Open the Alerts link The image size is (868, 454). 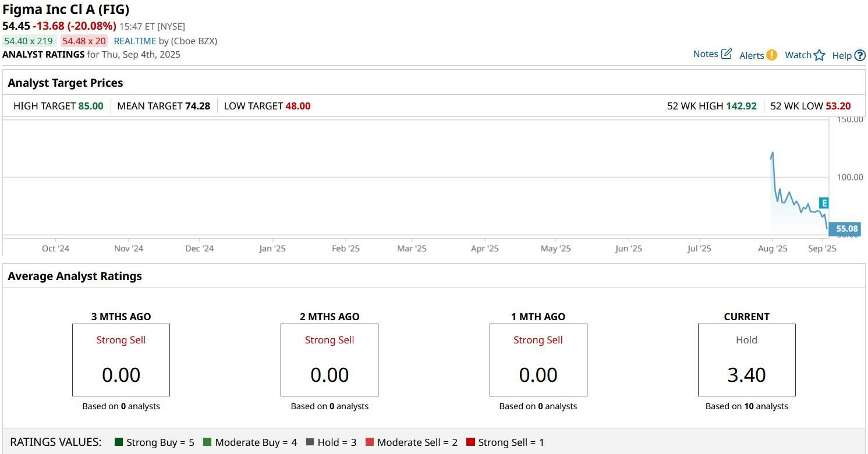click(752, 55)
